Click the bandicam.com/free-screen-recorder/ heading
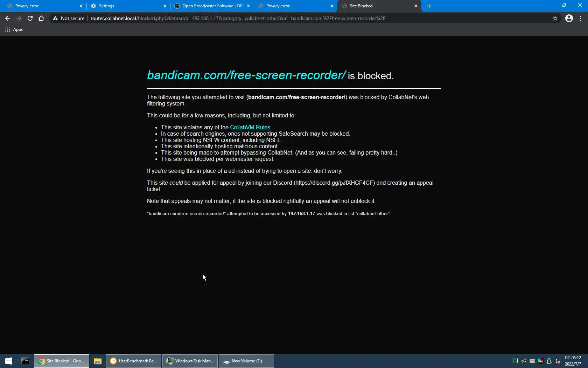This screenshot has height=368, width=588. click(x=246, y=75)
